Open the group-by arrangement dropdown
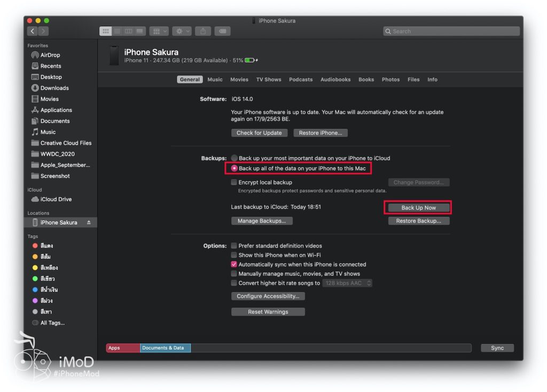547x392 pixels. 159,32
